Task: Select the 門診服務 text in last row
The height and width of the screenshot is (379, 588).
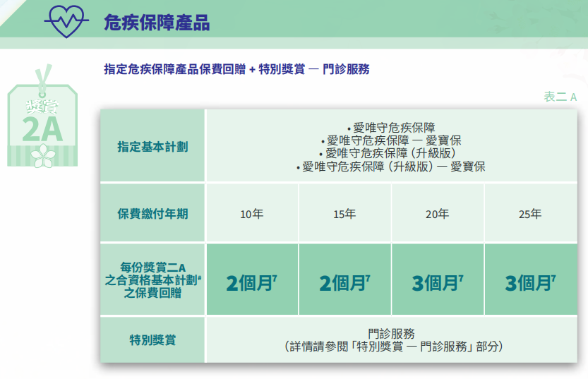Action: [392, 333]
